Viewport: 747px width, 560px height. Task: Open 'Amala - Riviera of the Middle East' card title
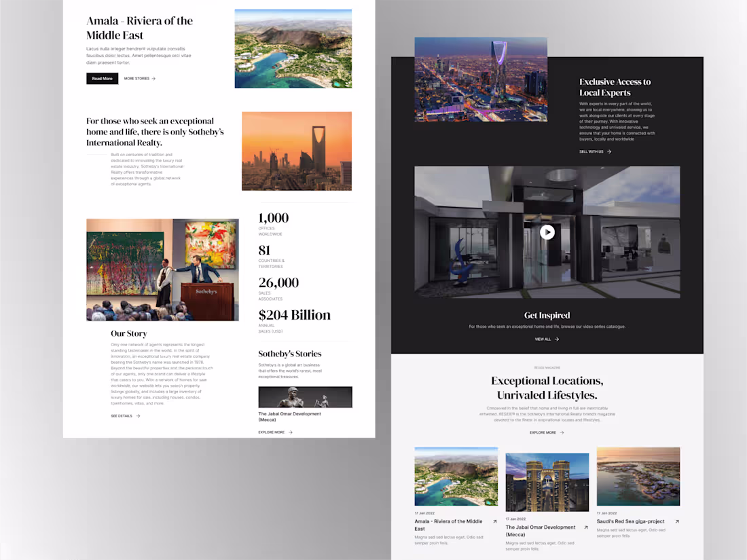[x=448, y=525]
